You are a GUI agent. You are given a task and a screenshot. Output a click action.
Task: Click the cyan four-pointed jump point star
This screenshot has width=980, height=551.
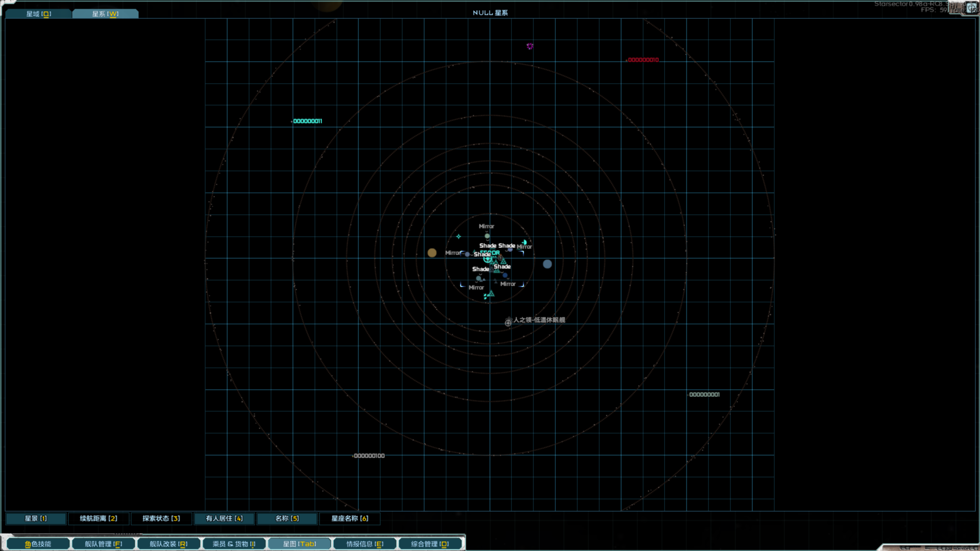(458, 236)
